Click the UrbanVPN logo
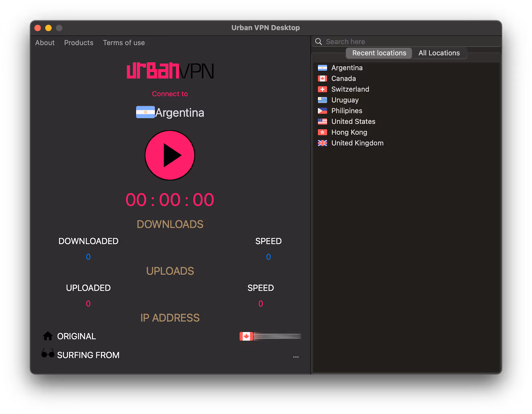 click(x=170, y=71)
